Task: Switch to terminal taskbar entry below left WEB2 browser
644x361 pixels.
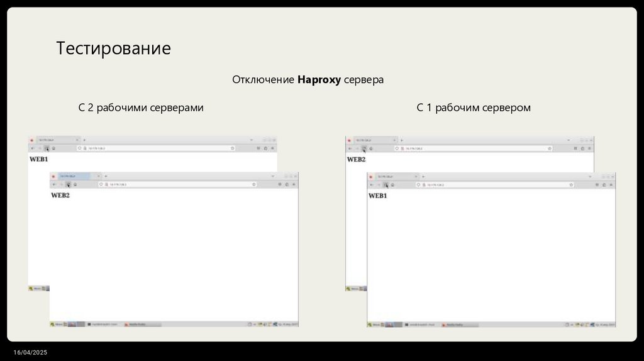Action: click(x=103, y=325)
